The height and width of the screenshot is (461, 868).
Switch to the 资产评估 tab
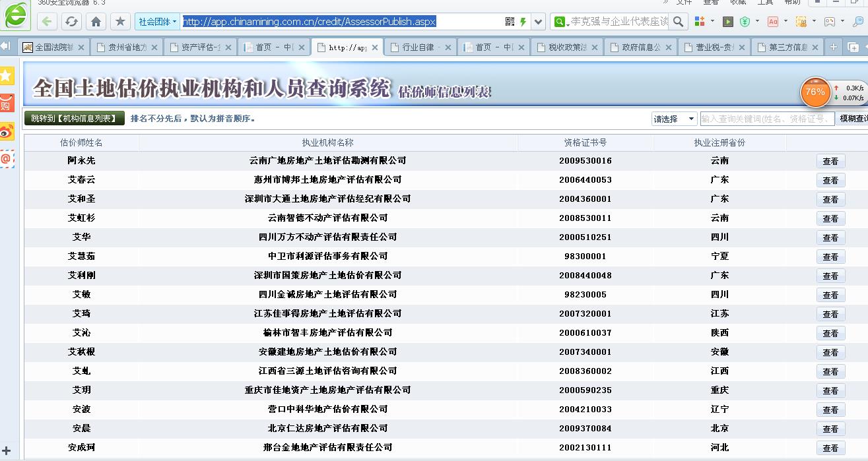click(199, 47)
